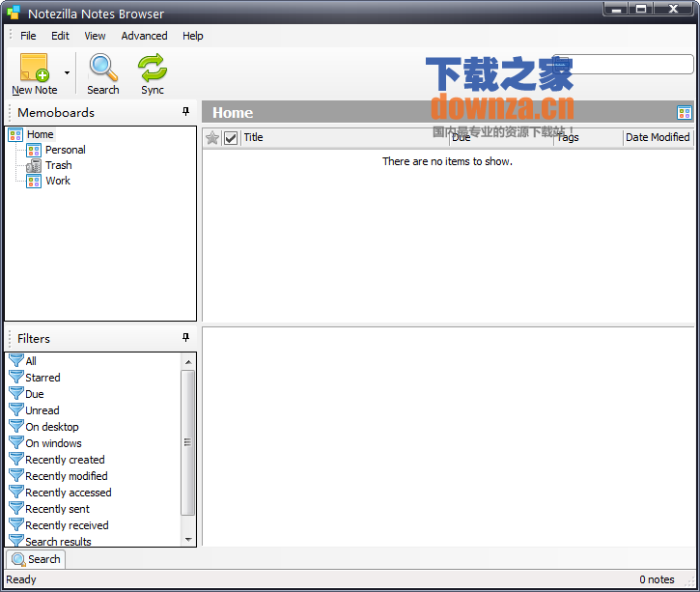Viewport: 700px width, 592px height.
Task: Click the Sync arrows toolbar icon
Action: tap(153, 68)
